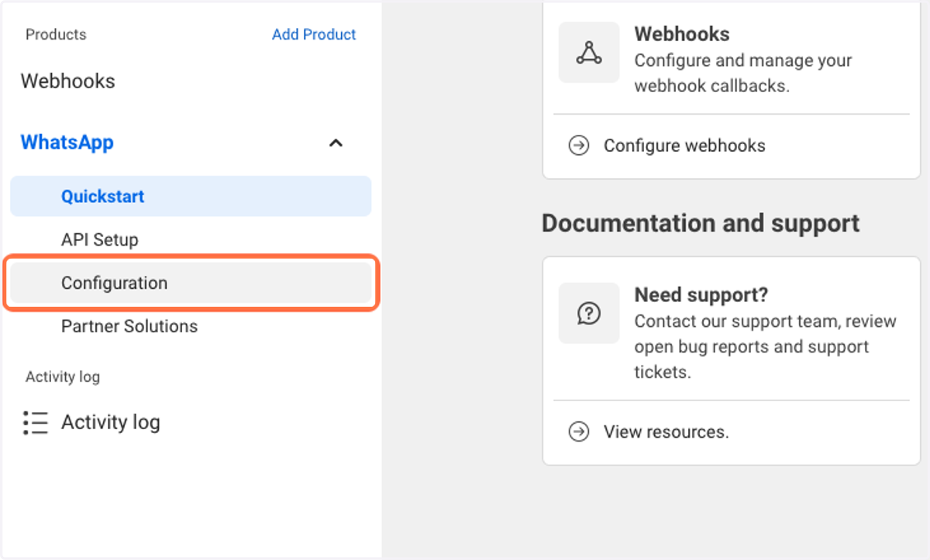The height and width of the screenshot is (560, 930).
Task: Click the Need support? card title
Action: coord(701,295)
